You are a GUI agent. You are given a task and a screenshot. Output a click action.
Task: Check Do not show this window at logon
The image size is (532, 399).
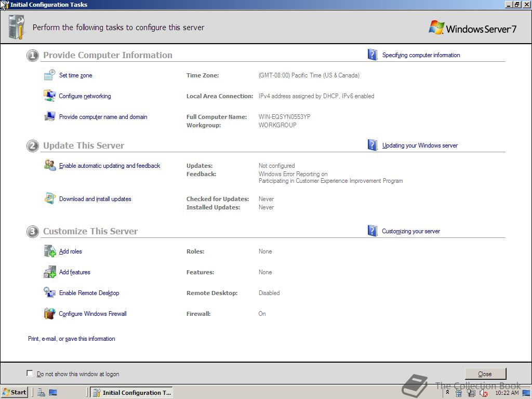30,373
